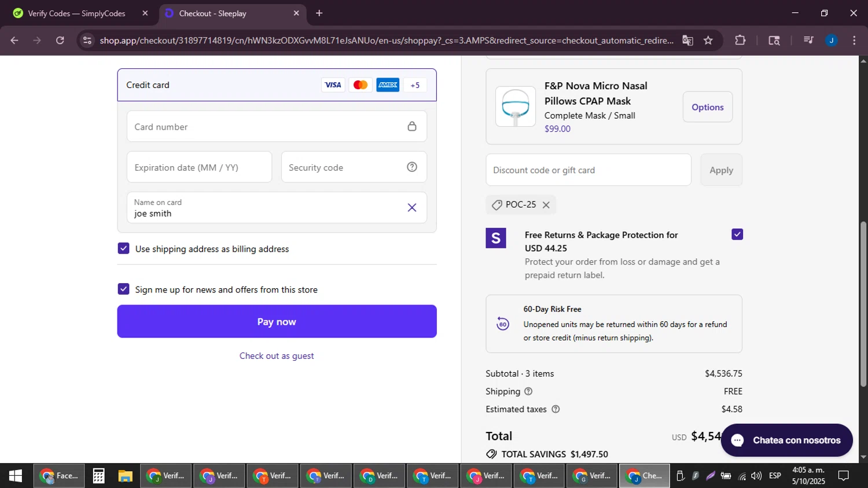Click the package protection S logo
Viewport: 868px width, 488px height.
tap(496, 238)
